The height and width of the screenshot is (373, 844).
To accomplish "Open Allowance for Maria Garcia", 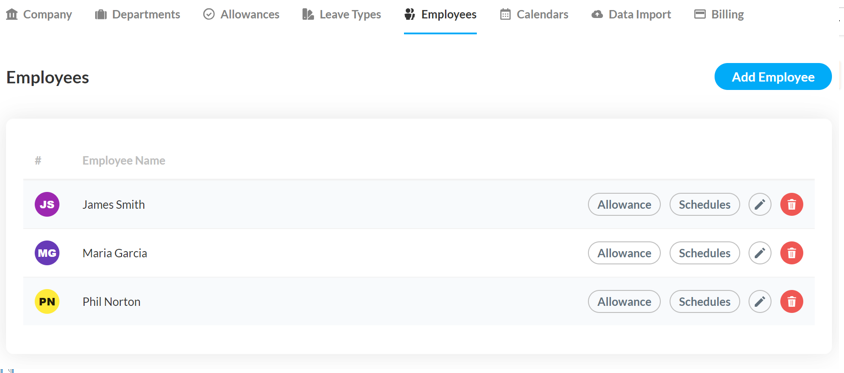I will tap(624, 253).
